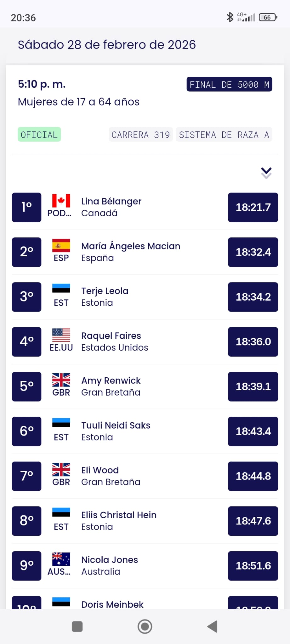The height and width of the screenshot is (644, 290).
Task: Tap the OFICIAL status badge
Action: pyautogui.click(x=39, y=135)
